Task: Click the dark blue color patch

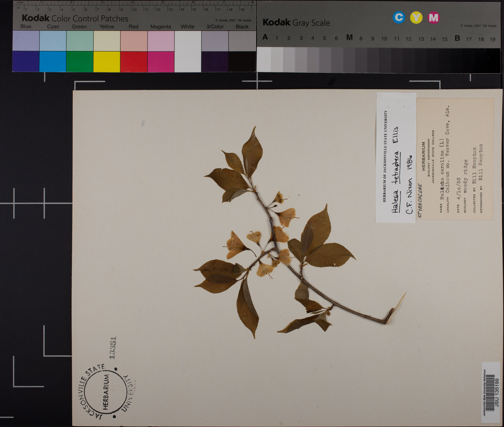Action: tap(26, 61)
